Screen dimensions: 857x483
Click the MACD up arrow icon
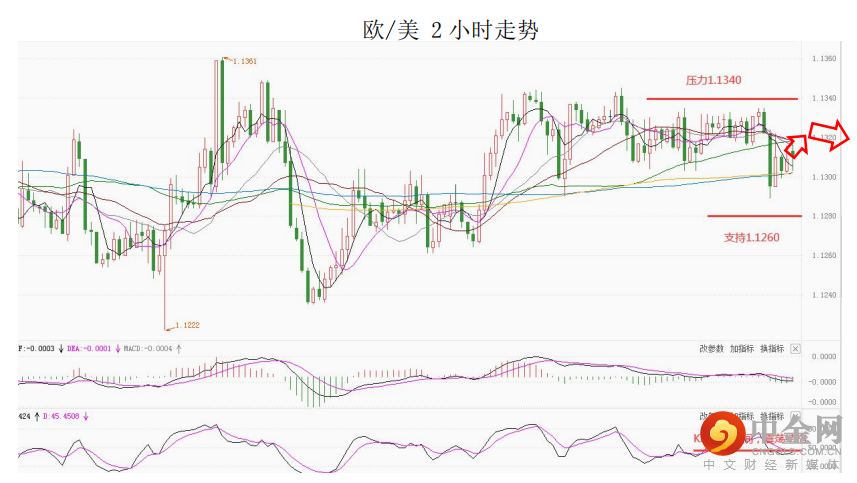tap(179, 349)
